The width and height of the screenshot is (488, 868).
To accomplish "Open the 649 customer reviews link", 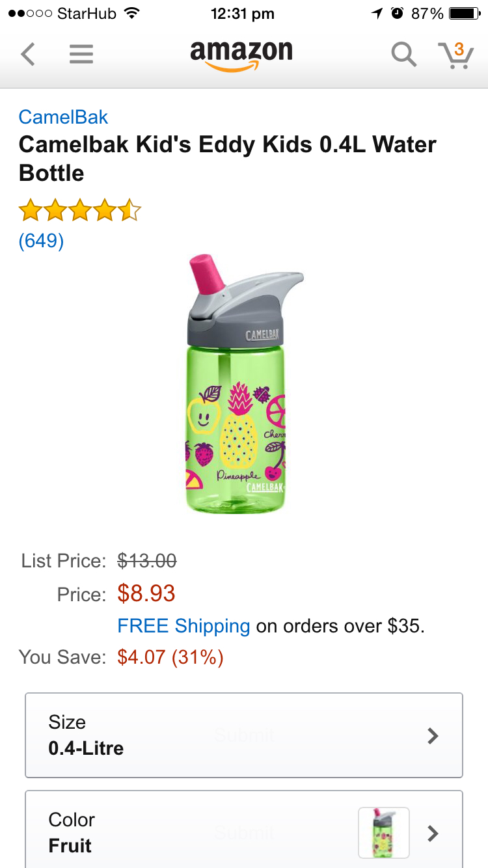I will [x=41, y=241].
